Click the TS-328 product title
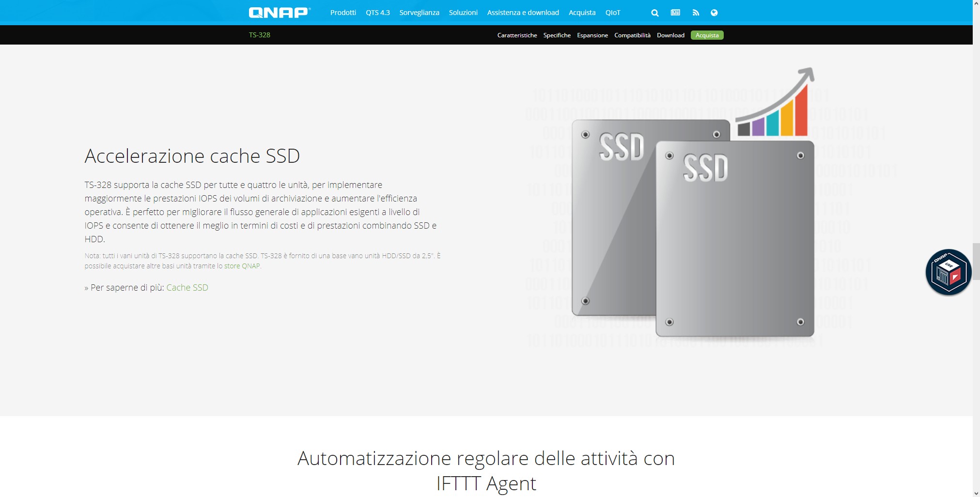 (x=260, y=35)
